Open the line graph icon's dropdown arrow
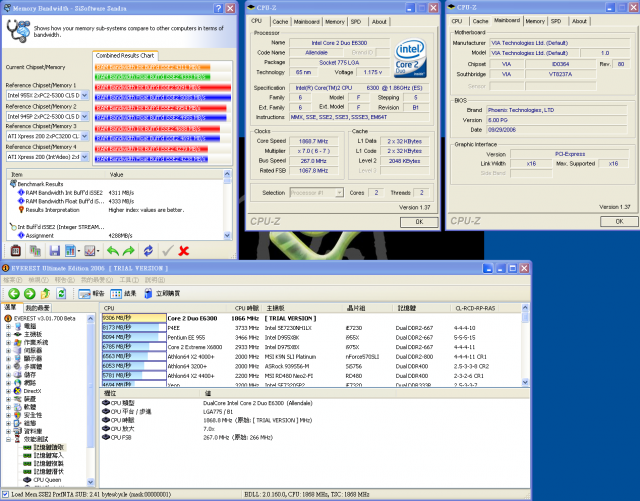The height and width of the screenshot is (501, 640). click(98, 251)
